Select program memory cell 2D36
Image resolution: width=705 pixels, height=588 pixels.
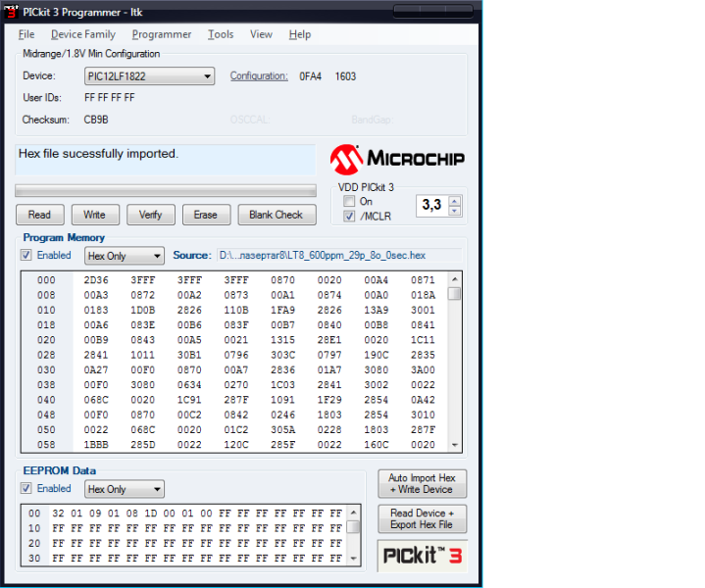click(96, 280)
